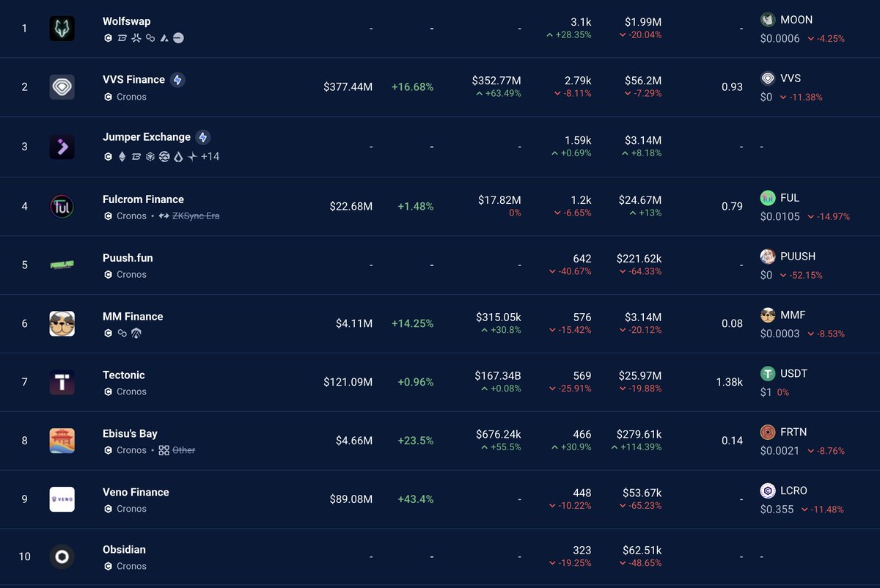This screenshot has height=588, width=880.
Task: Open the Tectonic name link
Action: (x=124, y=375)
